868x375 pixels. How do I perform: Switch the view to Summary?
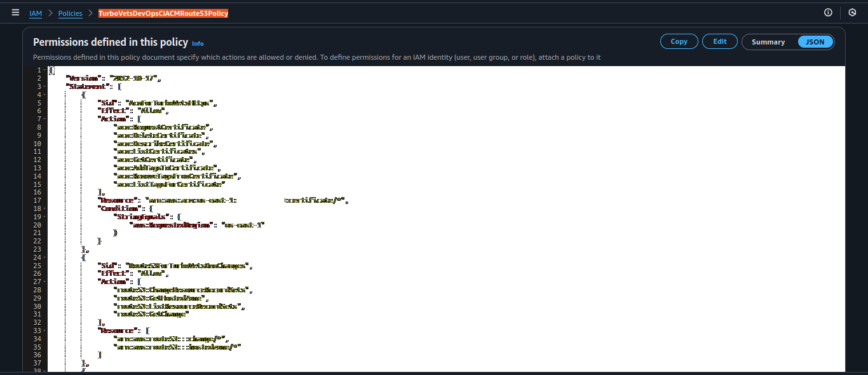coord(768,42)
